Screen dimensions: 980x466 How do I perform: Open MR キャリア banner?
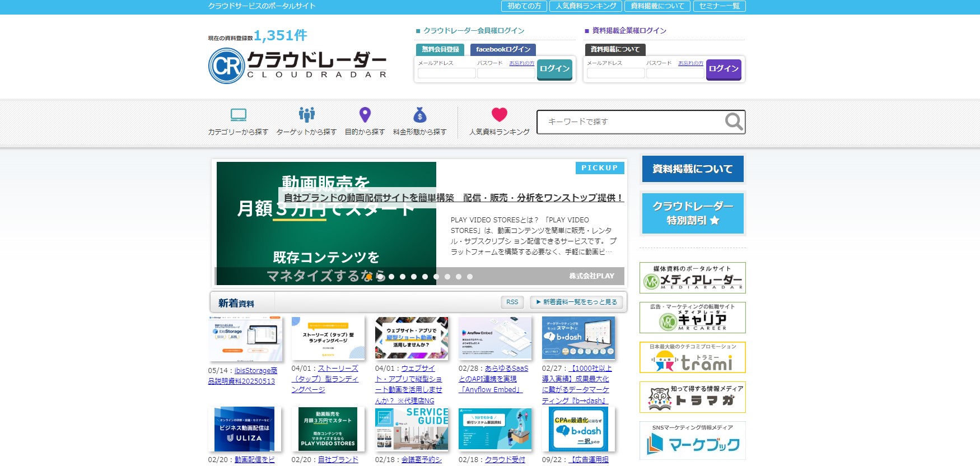click(x=693, y=318)
